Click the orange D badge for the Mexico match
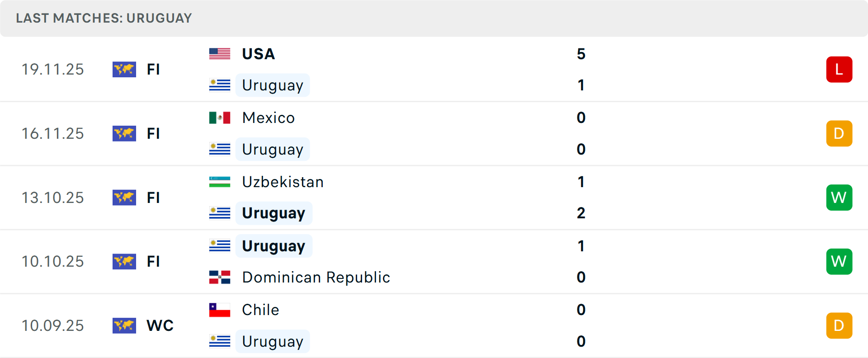Image resolution: width=868 pixels, height=358 pixels. click(x=839, y=133)
